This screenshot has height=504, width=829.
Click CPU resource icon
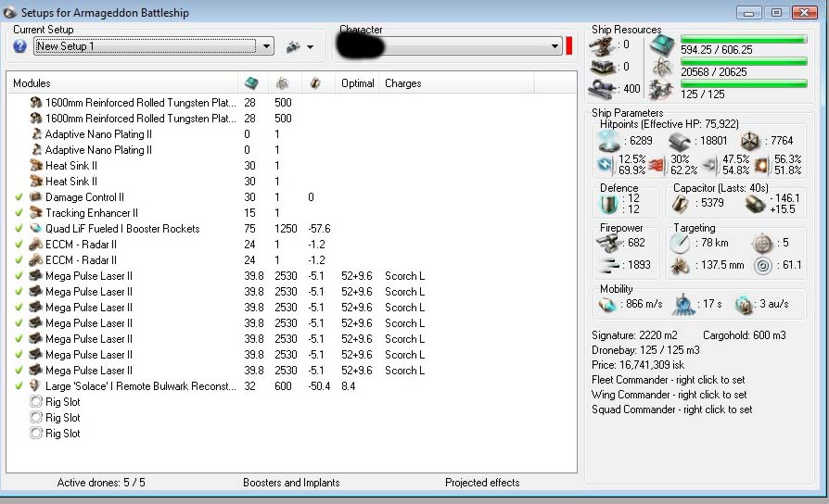point(662,44)
